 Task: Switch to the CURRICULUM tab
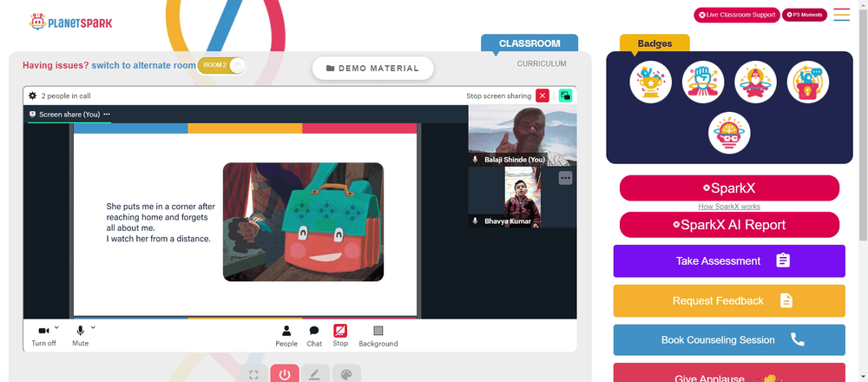coord(542,63)
